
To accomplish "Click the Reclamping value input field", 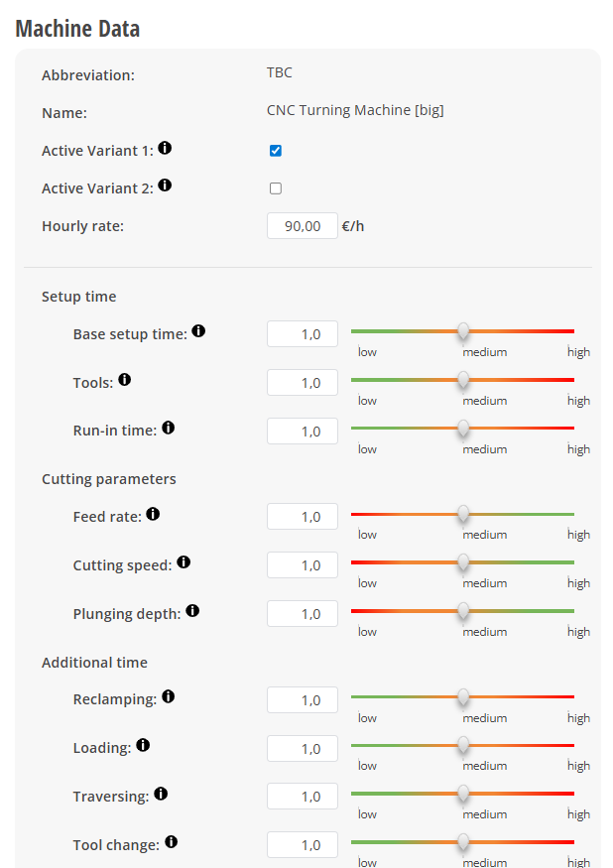I will pos(303,700).
